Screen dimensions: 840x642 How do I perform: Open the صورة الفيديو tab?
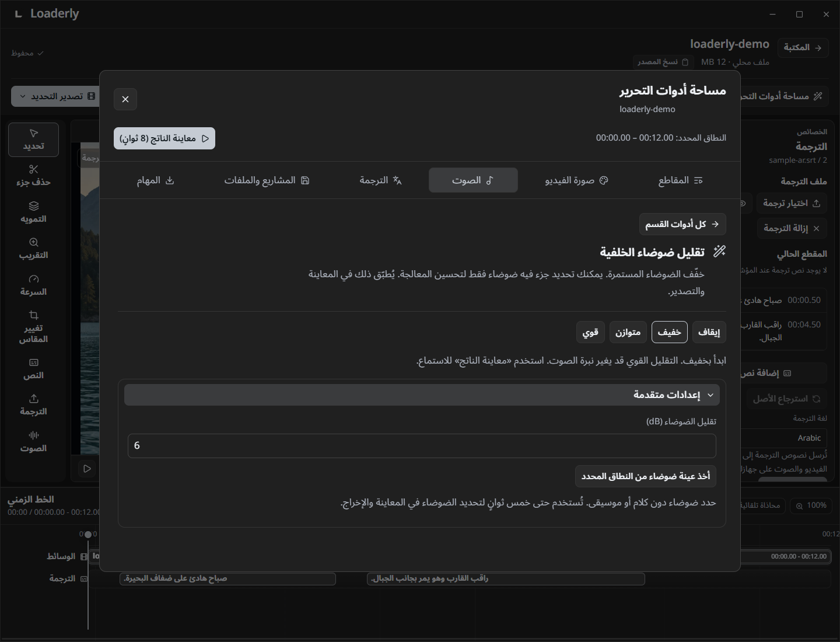[x=576, y=180]
